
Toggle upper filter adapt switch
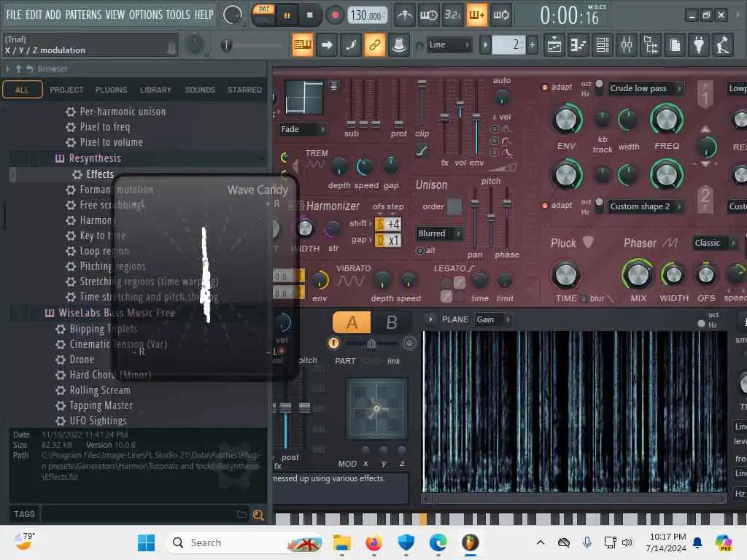(x=544, y=87)
